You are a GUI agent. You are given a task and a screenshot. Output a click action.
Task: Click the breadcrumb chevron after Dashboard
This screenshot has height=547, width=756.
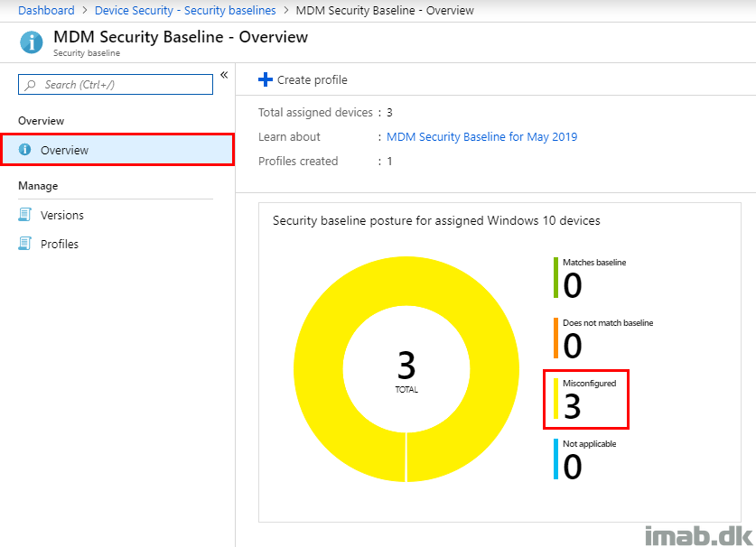(85, 10)
